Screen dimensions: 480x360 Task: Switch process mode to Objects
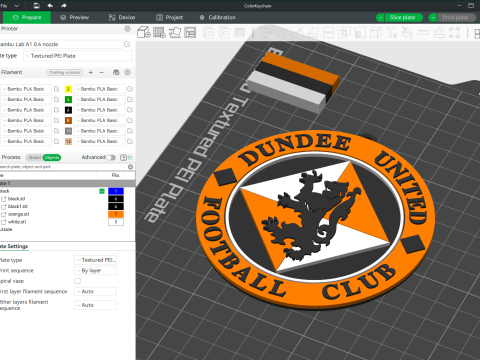point(52,157)
